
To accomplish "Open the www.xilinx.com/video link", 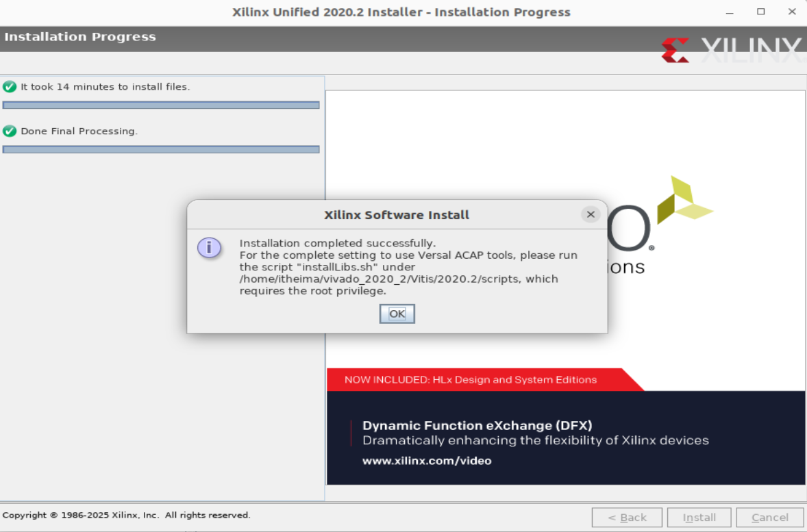I will click(x=427, y=461).
